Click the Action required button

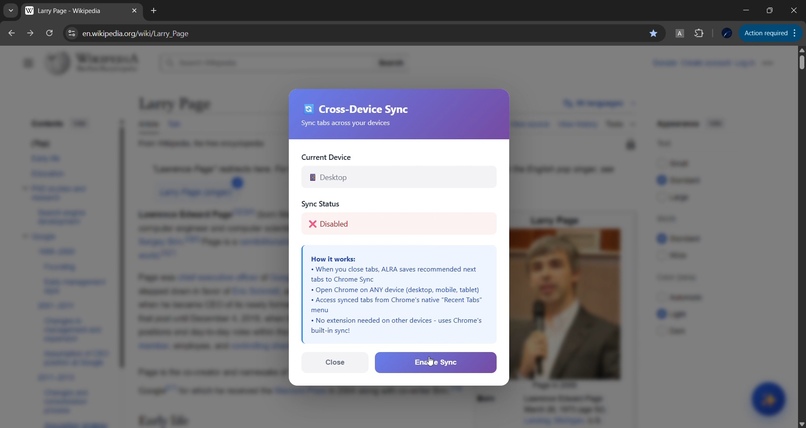point(765,33)
